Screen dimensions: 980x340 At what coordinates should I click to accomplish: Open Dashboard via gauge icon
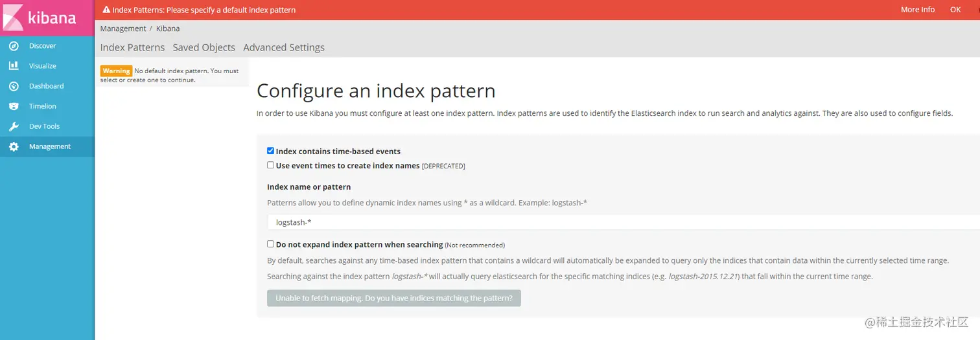click(x=14, y=86)
